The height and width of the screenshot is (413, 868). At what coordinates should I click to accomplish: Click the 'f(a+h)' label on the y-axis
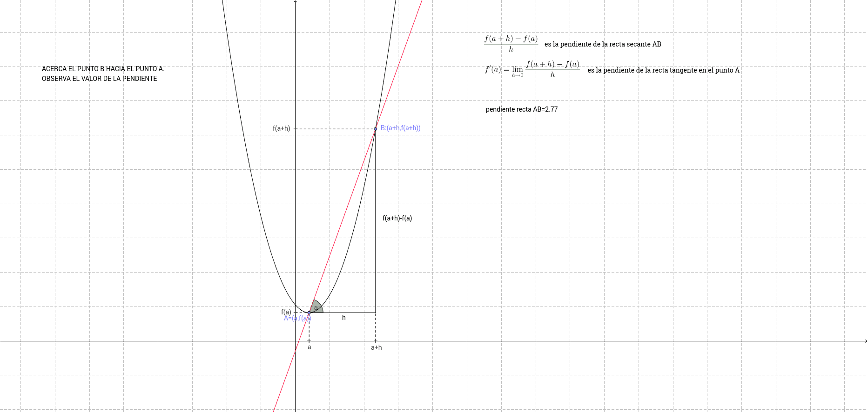[281, 128]
